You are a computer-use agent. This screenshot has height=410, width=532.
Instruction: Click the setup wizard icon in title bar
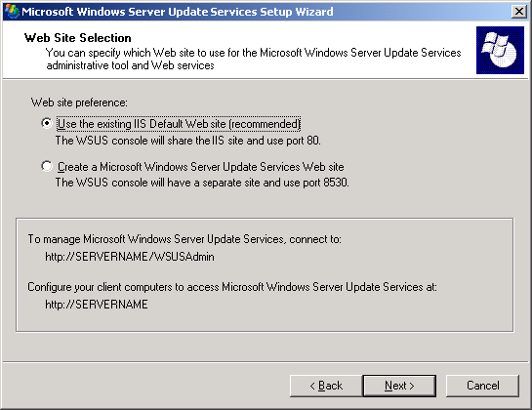click(12, 11)
